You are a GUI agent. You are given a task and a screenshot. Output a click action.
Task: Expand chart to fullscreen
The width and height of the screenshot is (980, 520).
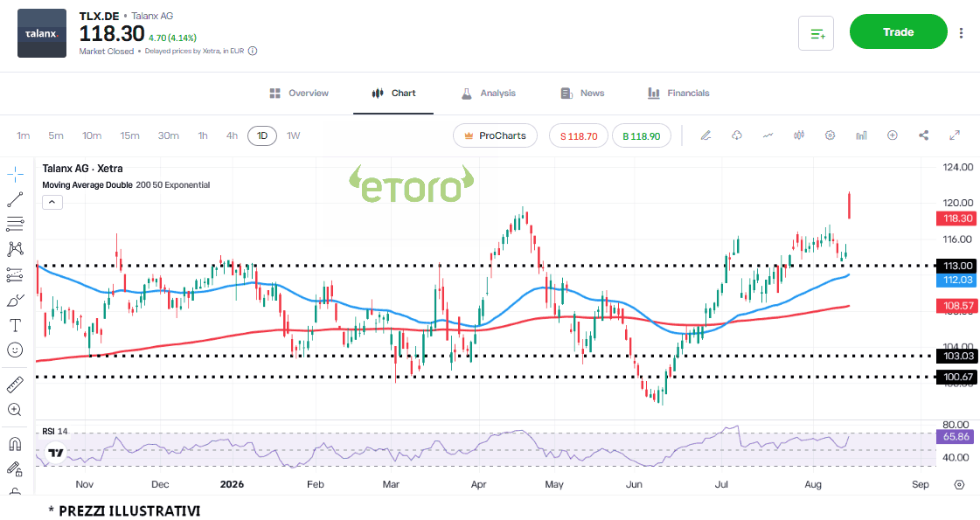click(955, 135)
